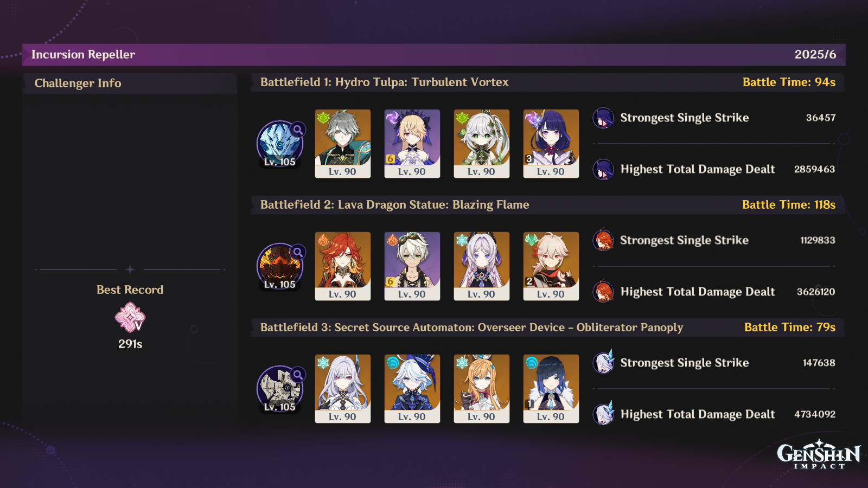Click the Best Record pink flower badge
This screenshot has height=488, width=868.
[x=130, y=317]
